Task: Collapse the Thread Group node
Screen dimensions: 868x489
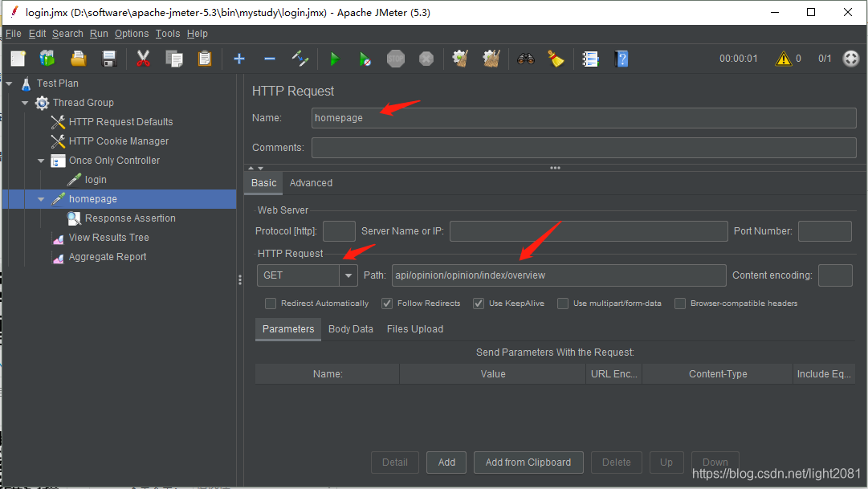Action: click(x=25, y=103)
